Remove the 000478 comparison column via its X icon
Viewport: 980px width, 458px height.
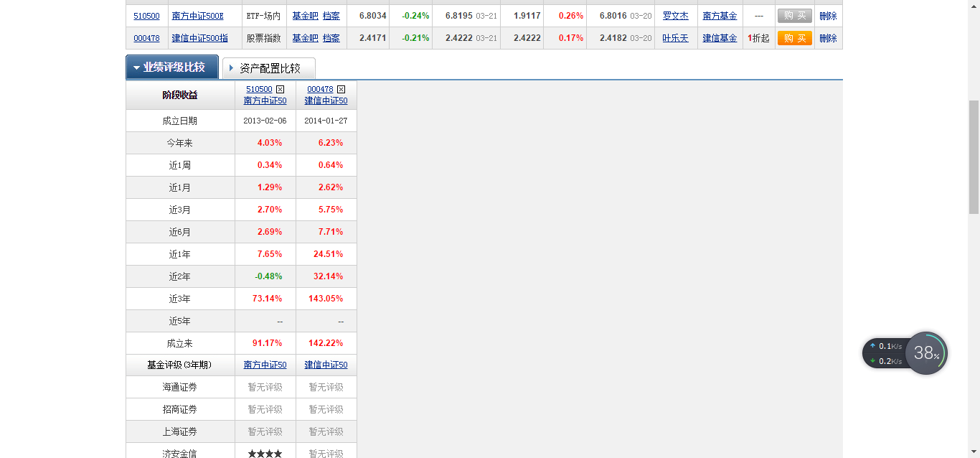(341, 88)
